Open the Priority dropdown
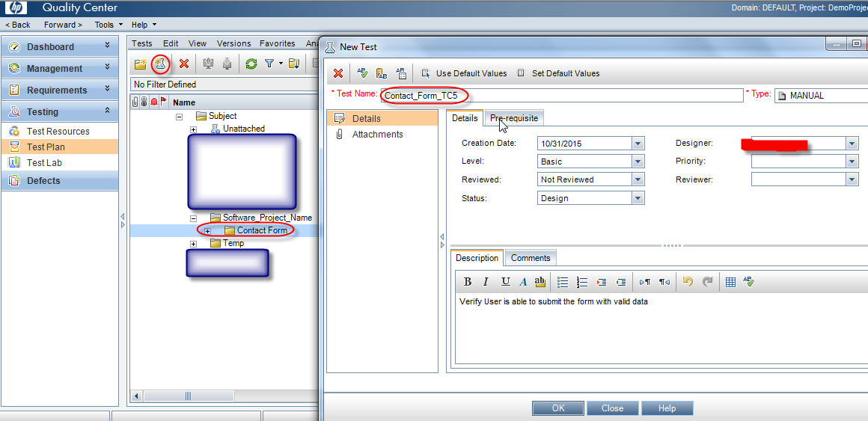This screenshot has height=421, width=868. point(852,162)
